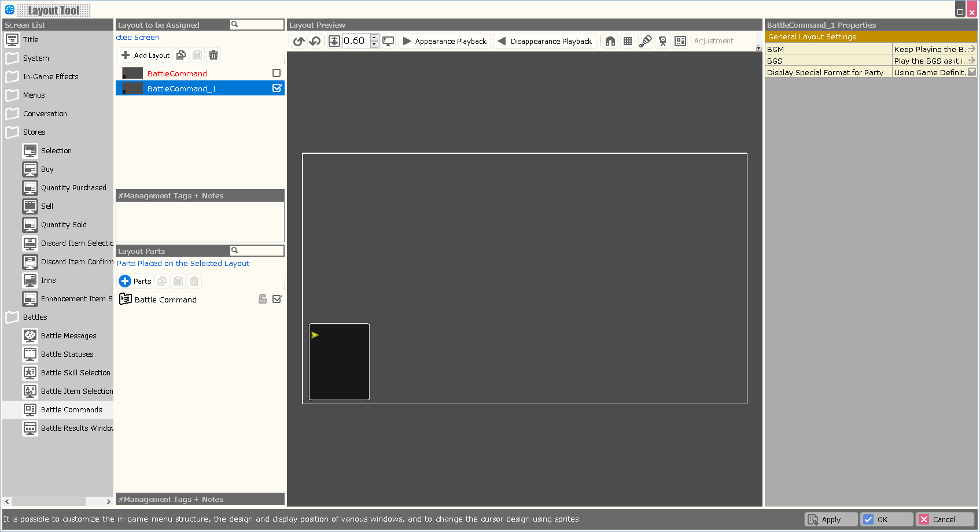
Task: Uncheck the BattleCommand_1 layout checkbox
Action: (x=277, y=88)
